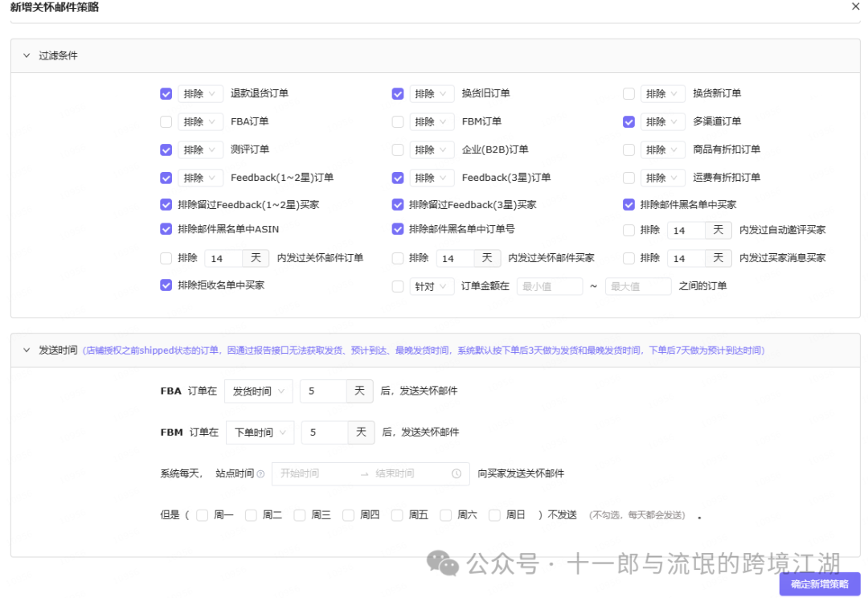The image size is (868, 598).
Task: Open the 排除 dropdown for 退款退货订单
Action: (200, 93)
